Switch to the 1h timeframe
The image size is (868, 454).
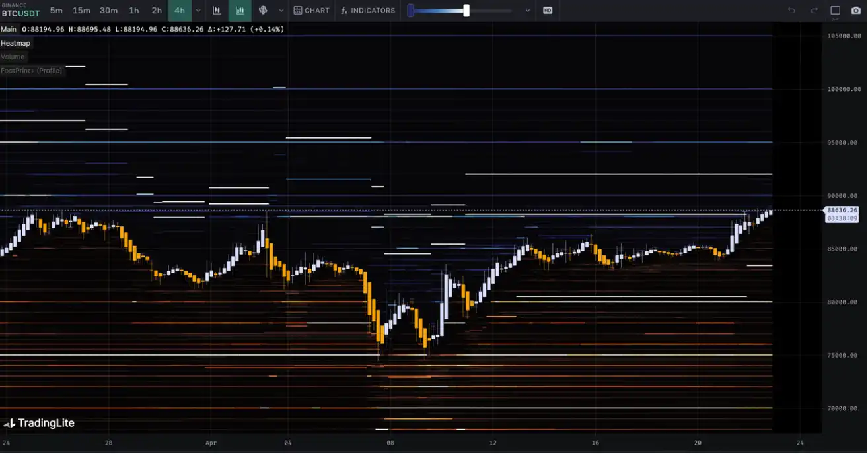134,11
